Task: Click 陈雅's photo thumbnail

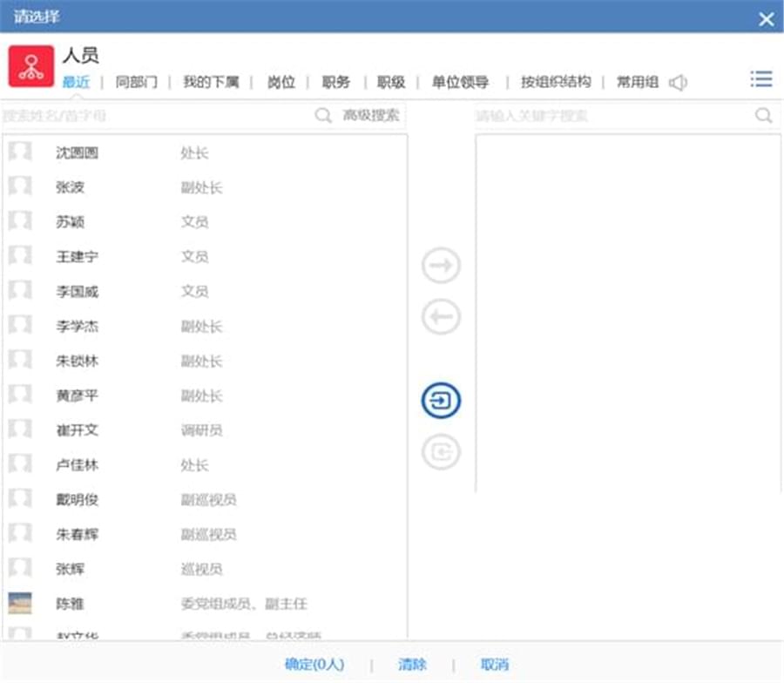Action: [x=20, y=604]
